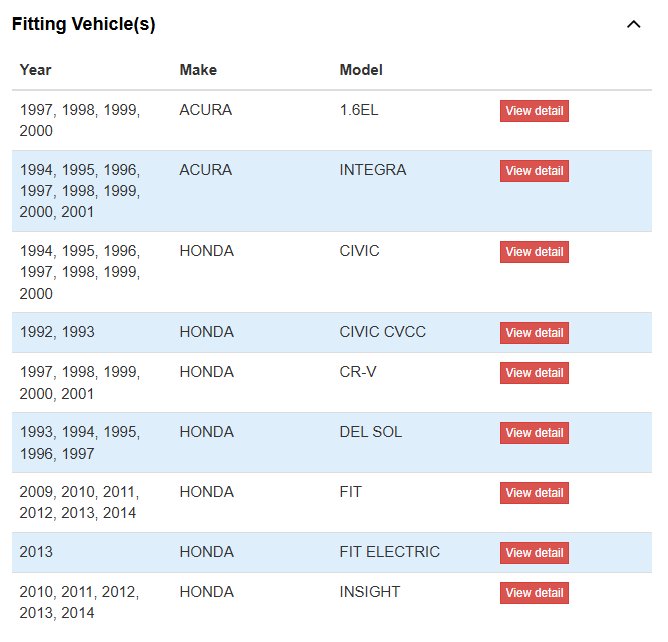Select the CIVIC CVCC model text
Image resolution: width=668 pixels, height=642 pixels.
click(383, 331)
